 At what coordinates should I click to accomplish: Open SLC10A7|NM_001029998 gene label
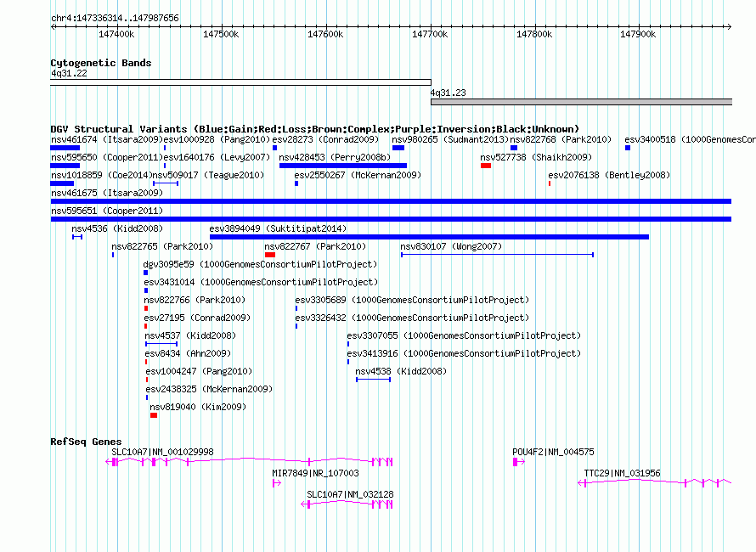coord(162,452)
